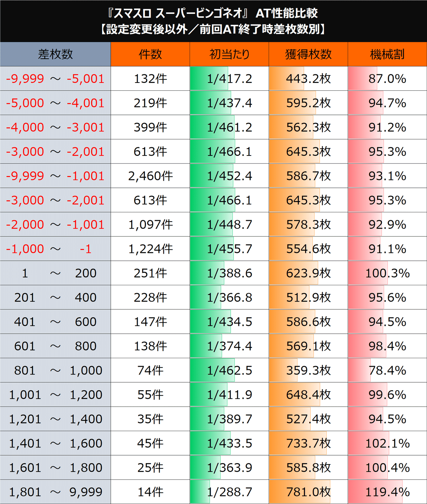Select the 578.3枚 cell
The height and width of the screenshot is (504, 427).
[x=308, y=224]
